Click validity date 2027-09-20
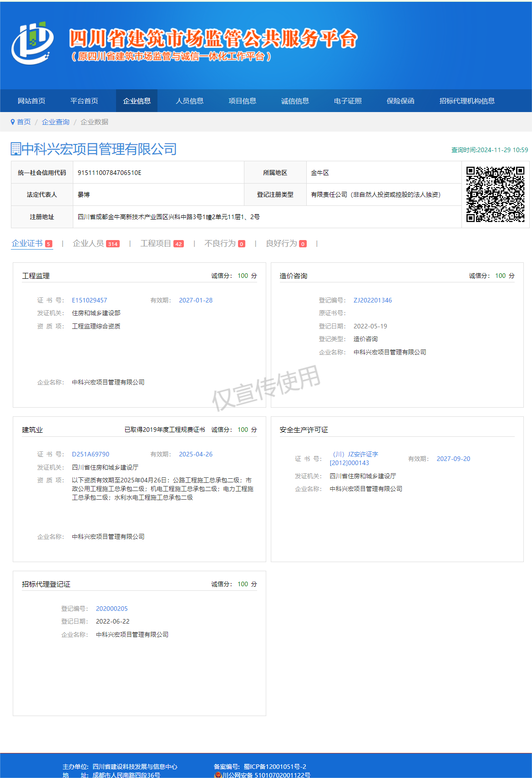This screenshot has width=532, height=778. coord(453,459)
